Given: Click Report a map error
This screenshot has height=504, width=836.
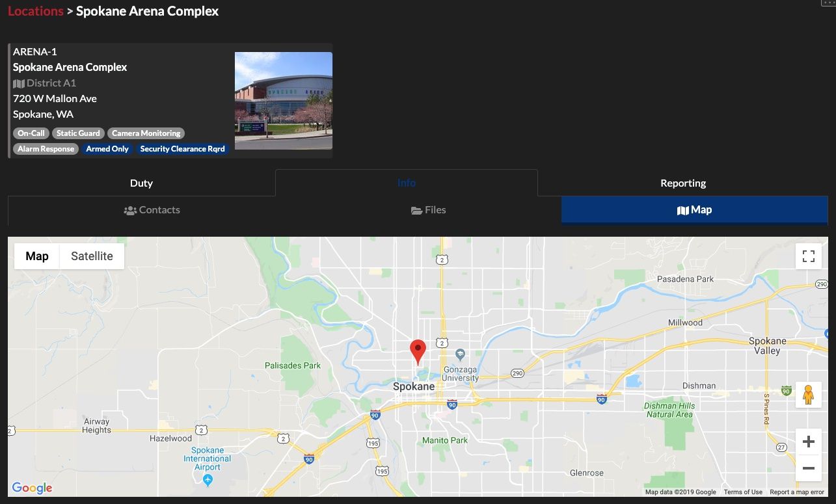Looking at the screenshot, I should 796,492.
